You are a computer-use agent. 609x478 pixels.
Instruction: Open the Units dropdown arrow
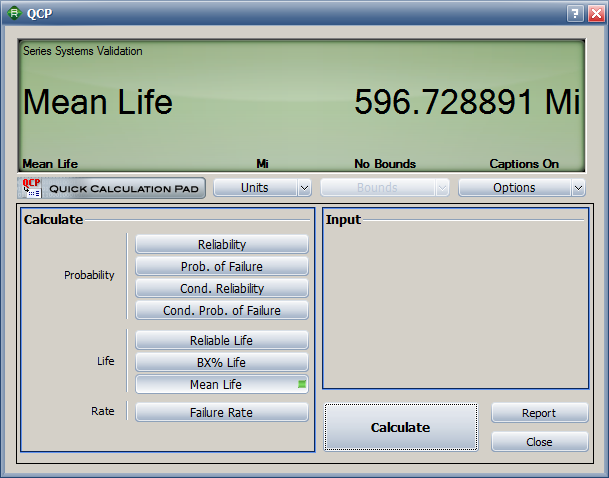(304, 188)
